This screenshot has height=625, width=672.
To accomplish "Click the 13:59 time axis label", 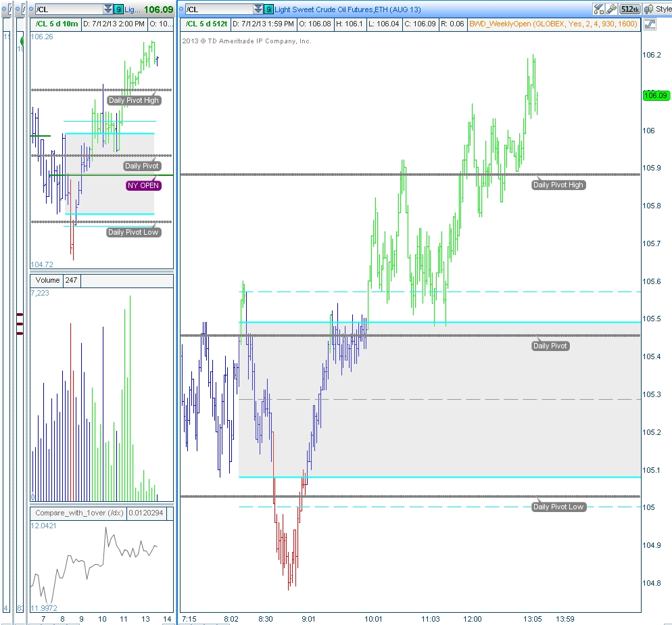I will (565, 619).
